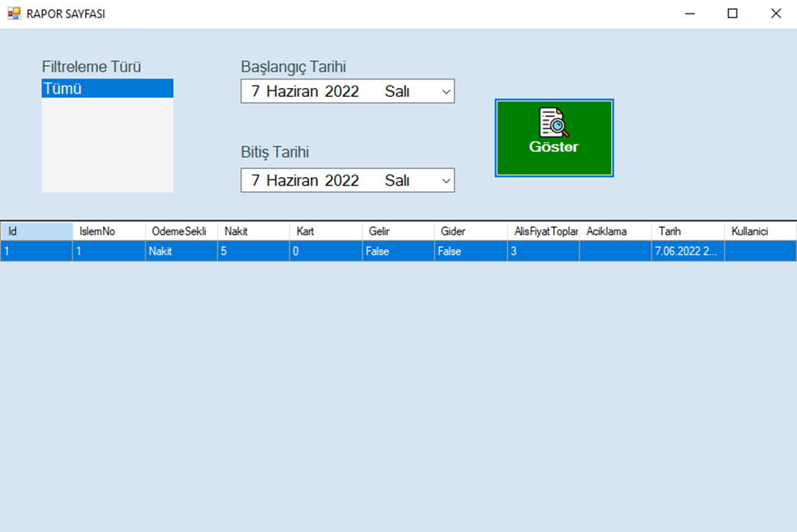Click the day value in Başlangıç Tarihi
797x532 pixels.
255,91
